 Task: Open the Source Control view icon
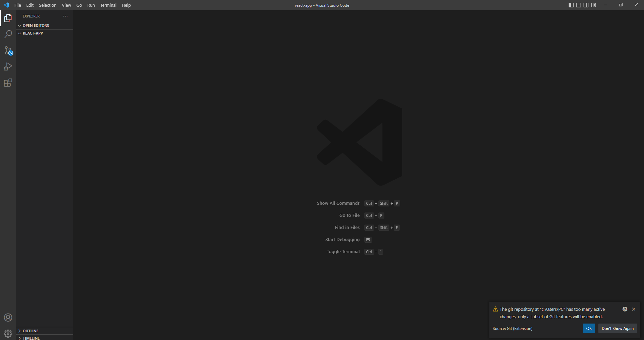8,51
